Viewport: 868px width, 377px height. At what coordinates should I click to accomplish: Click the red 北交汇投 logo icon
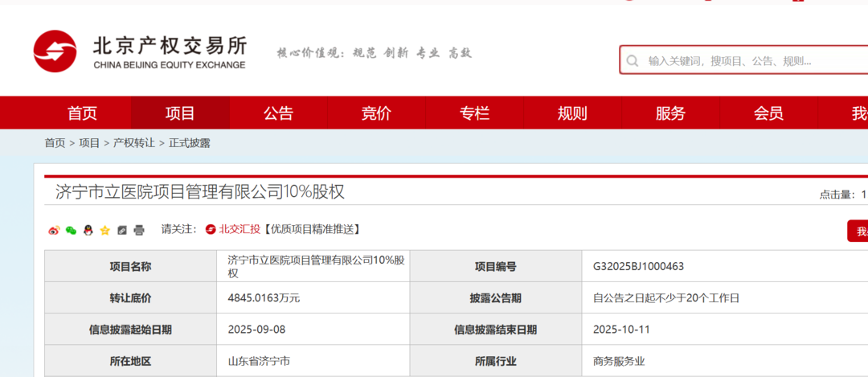[x=211, y=229]
